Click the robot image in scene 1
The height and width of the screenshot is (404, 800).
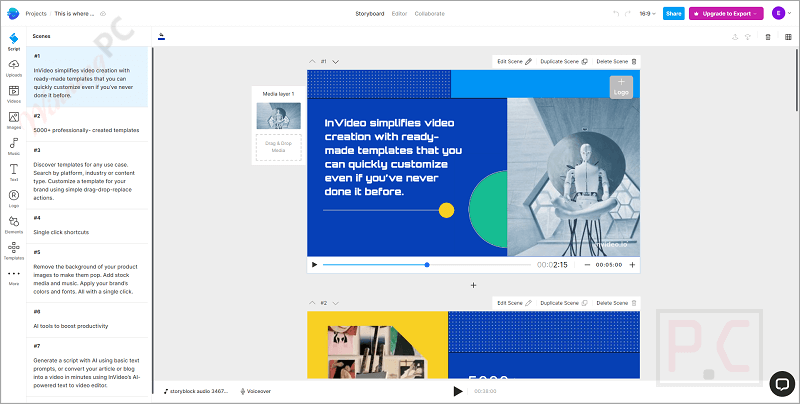(573, 176)
